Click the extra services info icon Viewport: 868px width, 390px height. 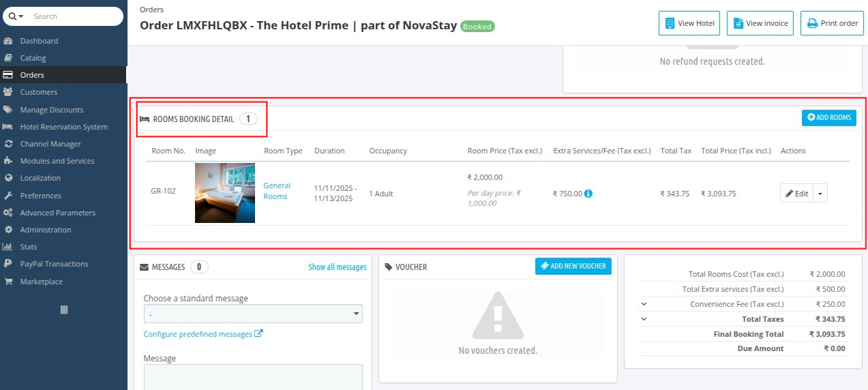(588, 194)
